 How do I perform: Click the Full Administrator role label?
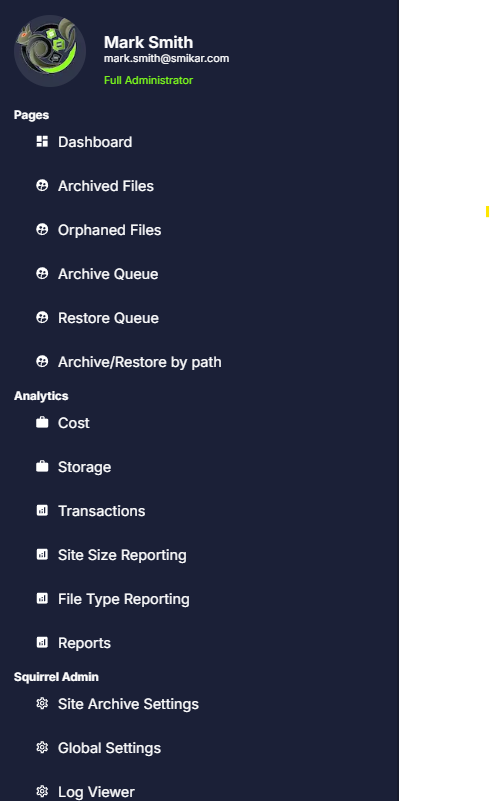[x=148, y=80]
